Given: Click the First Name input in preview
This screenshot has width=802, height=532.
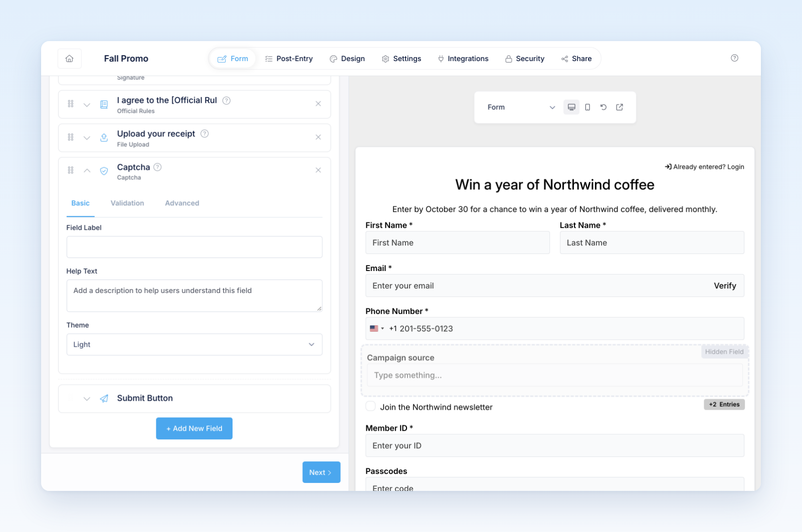Looking at the screenshot, I should click(x=458, y=242).
